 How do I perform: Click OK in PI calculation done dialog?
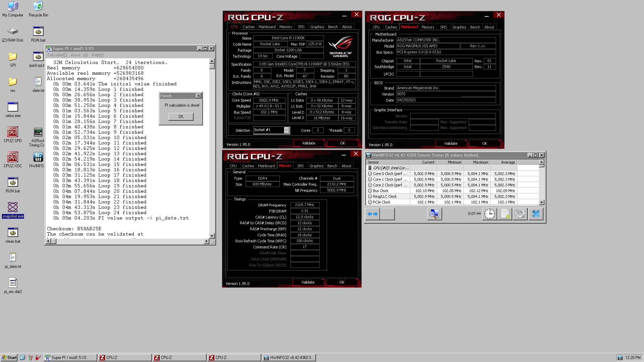click(181, 117)
